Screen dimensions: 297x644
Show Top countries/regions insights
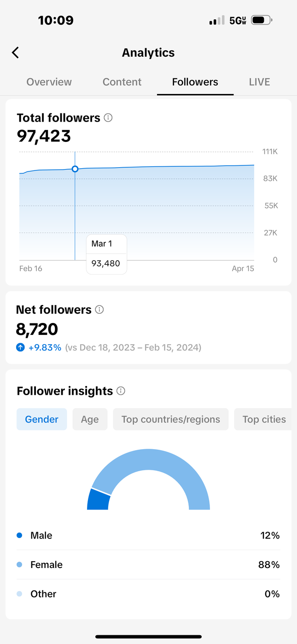tap(171, 419)
